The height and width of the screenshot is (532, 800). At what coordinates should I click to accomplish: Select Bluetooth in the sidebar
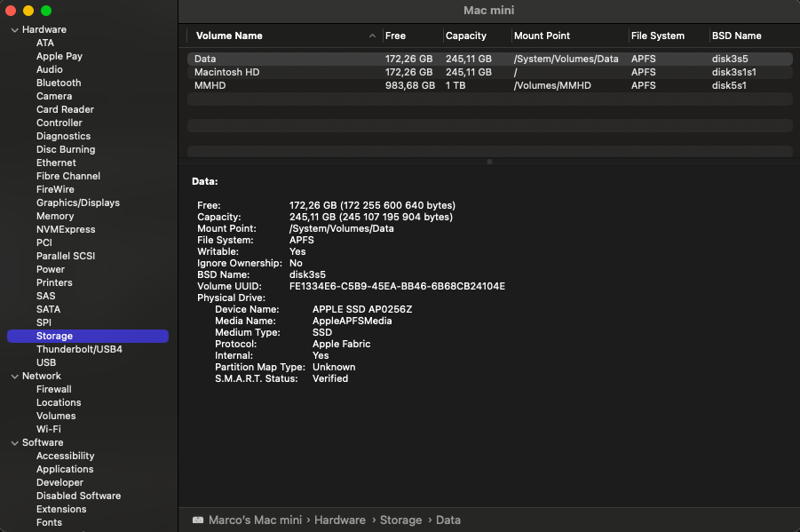[x=59, y=83]
